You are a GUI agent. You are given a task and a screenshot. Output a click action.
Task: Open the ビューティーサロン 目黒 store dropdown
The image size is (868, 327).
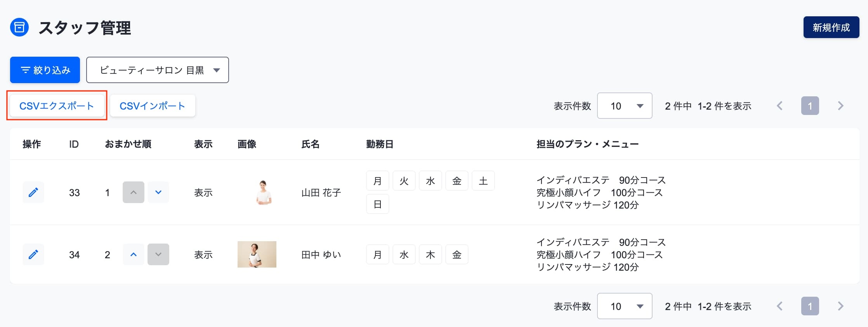point(158,70)
